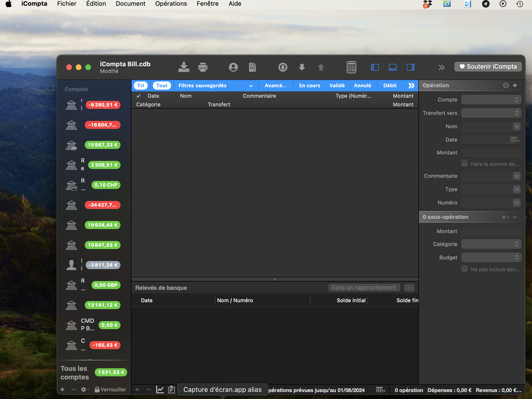Select the En cours filter

point(310,85)
